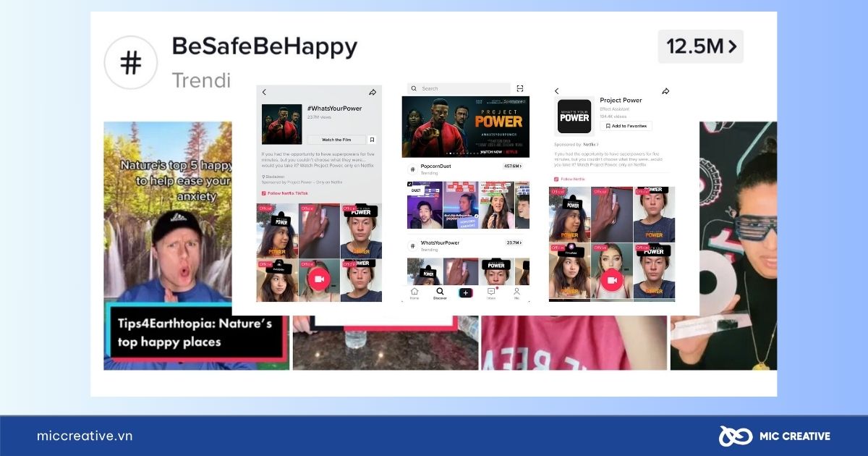868x456 pixels.
Task: Tap the Watch the Film button
Action: coord(336,140)
